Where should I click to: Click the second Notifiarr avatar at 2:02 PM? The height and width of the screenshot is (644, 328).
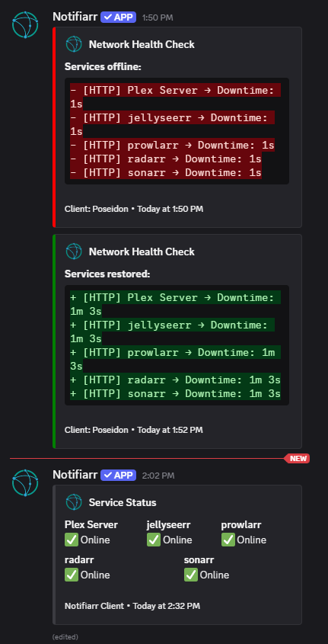25,483
